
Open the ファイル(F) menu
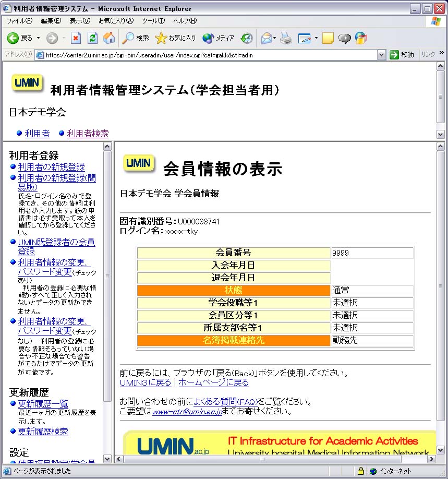point(19,21)
